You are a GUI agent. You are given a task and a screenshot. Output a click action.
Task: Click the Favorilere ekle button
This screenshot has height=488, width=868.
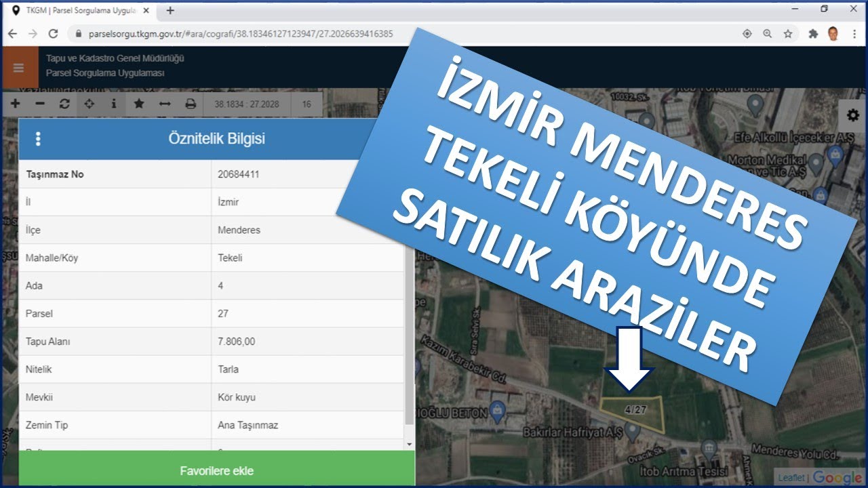[216, 470]
